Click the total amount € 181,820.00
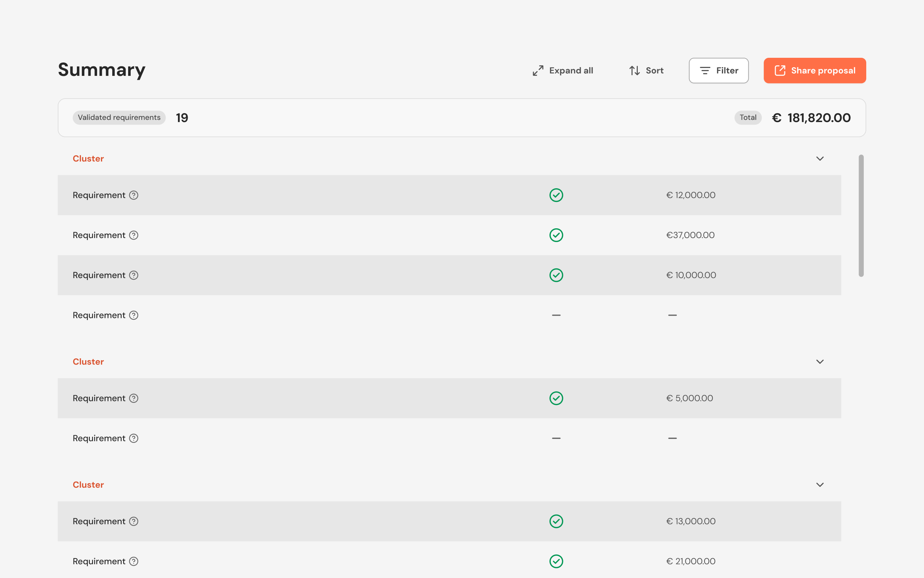Image resolution: width=924 pixels, height=578 pixels. click(x=811, y=118)
